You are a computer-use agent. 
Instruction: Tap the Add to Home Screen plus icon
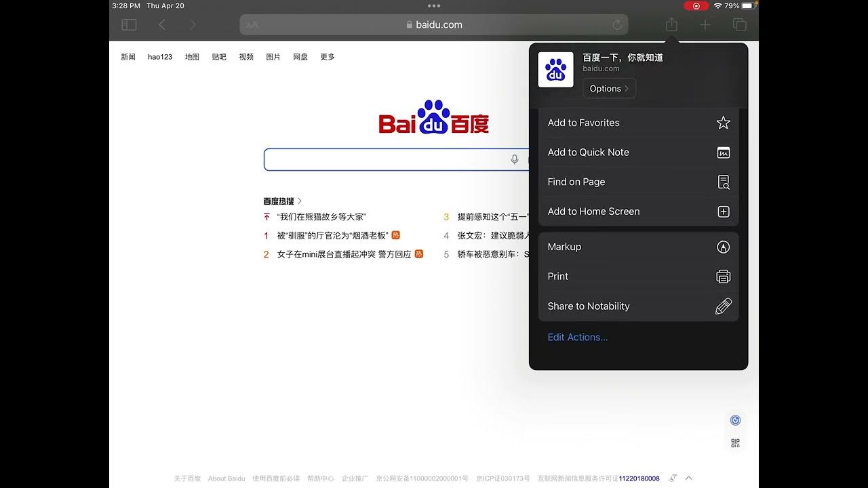724,211
